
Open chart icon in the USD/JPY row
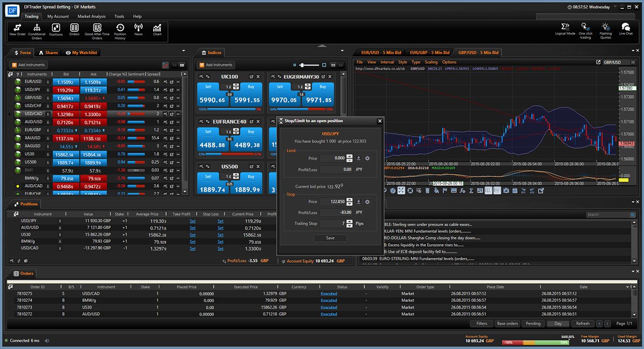pyautogui.click(x=166, y=90)
